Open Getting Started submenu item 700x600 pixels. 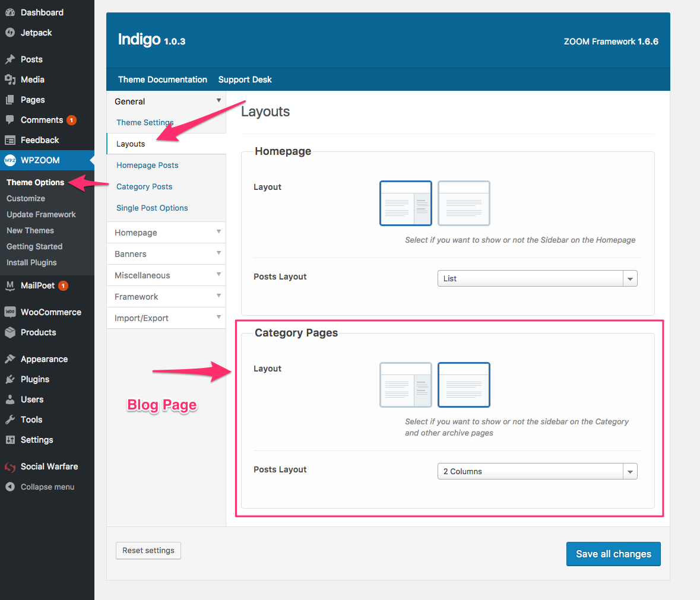(x=34, y=247)
